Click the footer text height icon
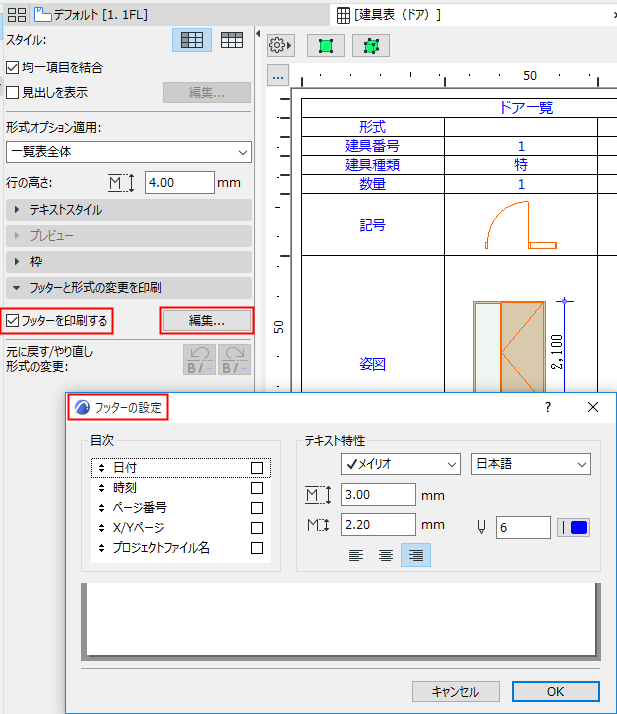617x714 pixels. click(318, 495)
